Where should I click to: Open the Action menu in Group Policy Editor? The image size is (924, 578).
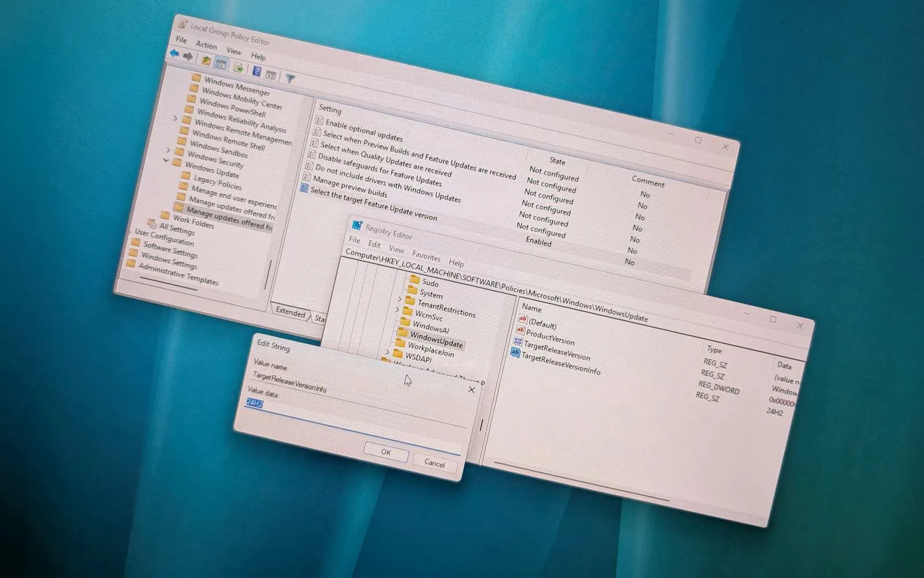point(206,45)
